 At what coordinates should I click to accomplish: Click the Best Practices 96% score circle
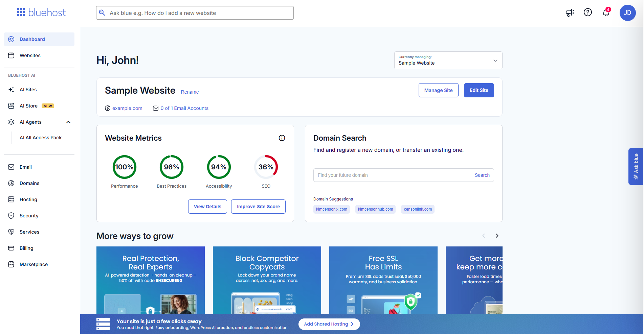tap(172, 167)
